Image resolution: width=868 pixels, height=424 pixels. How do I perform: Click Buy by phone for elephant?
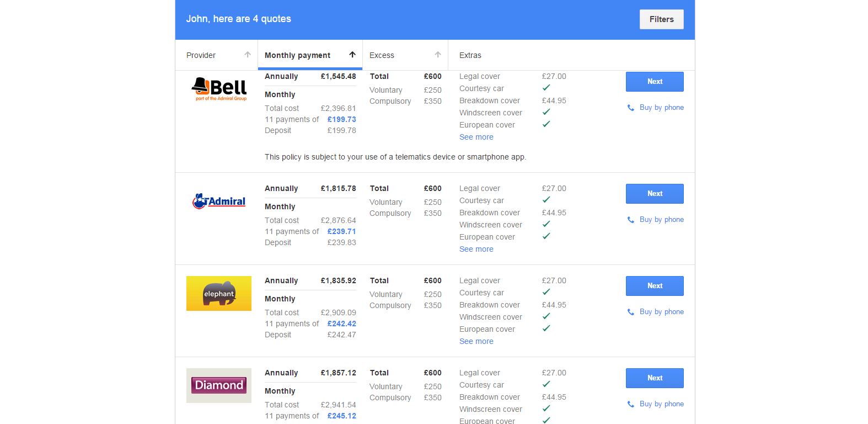[661, 312]
